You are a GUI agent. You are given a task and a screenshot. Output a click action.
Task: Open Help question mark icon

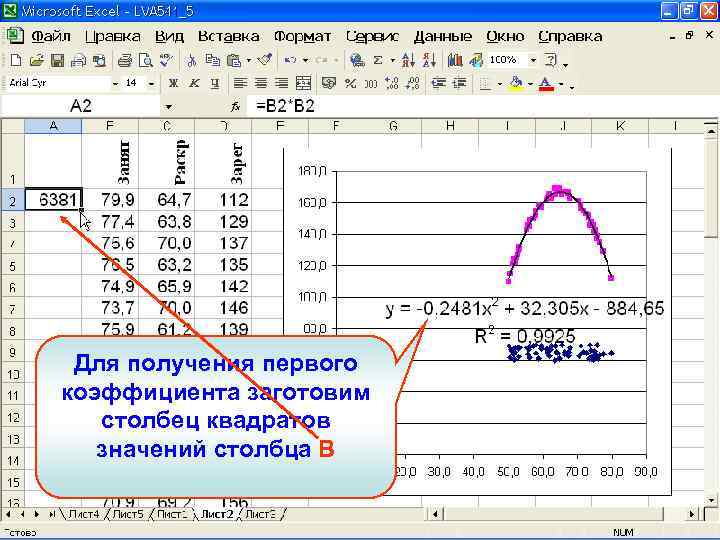(550, 60)
